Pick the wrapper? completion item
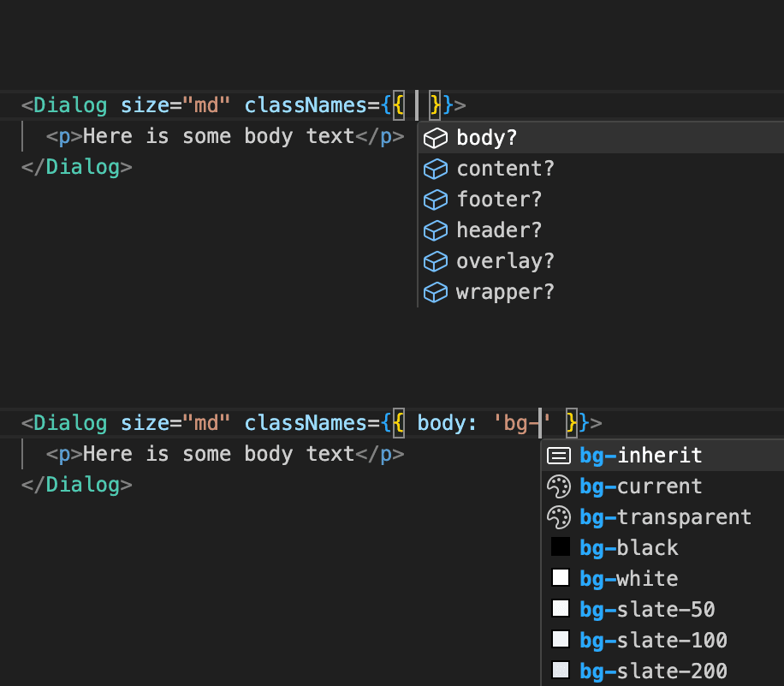 pos(505,292)
